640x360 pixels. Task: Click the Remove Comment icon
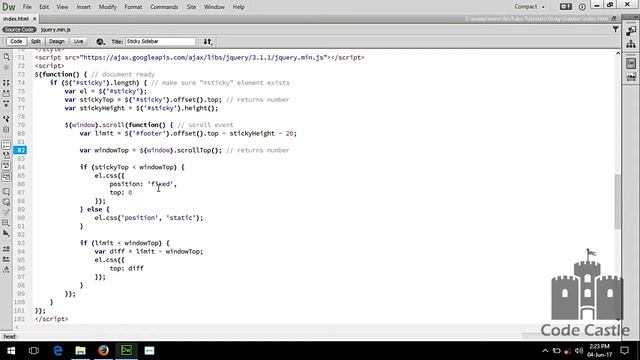click(x=6, y=202)
